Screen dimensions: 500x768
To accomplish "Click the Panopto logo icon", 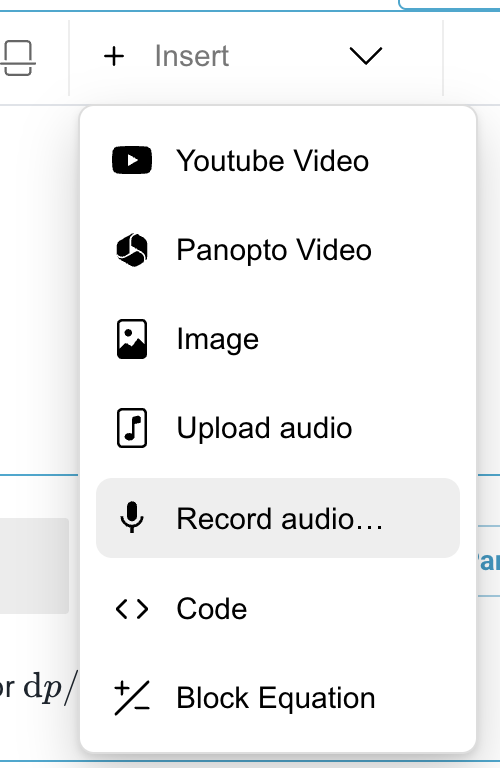I will pos(132,250).
